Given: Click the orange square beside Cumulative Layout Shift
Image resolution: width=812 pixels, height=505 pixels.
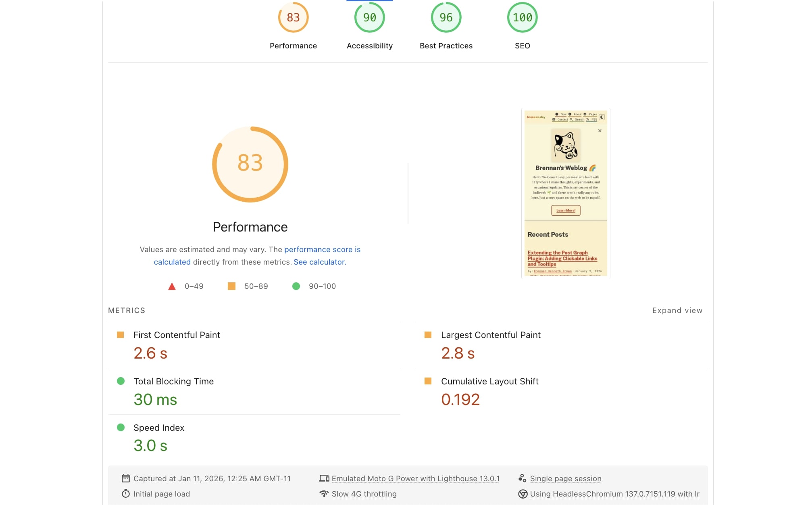Looking at the screenshot, I should point(428,381).
